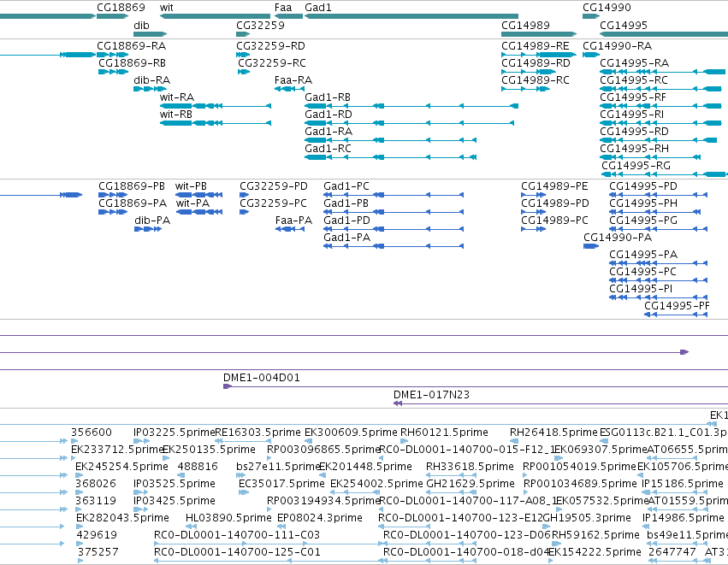Select the CG14995 gene label
The width and height of the screenshot is (728, 565).
click(624, 26)
